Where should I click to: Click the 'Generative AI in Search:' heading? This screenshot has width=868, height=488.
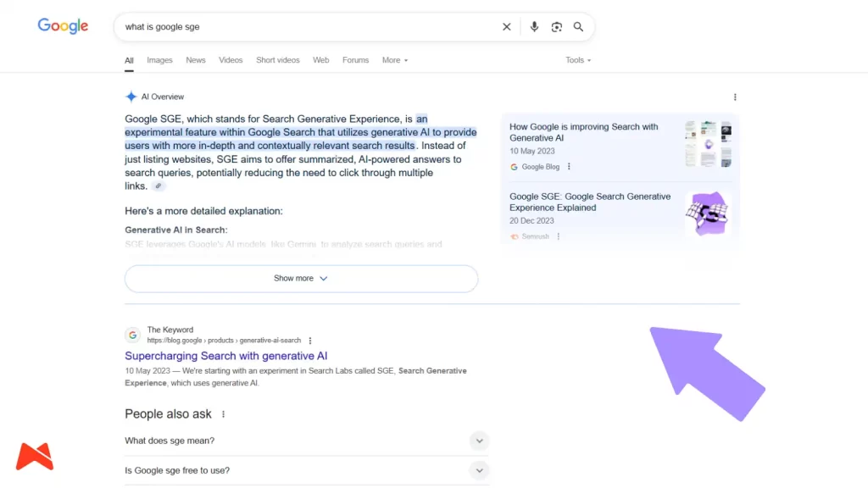176,230
